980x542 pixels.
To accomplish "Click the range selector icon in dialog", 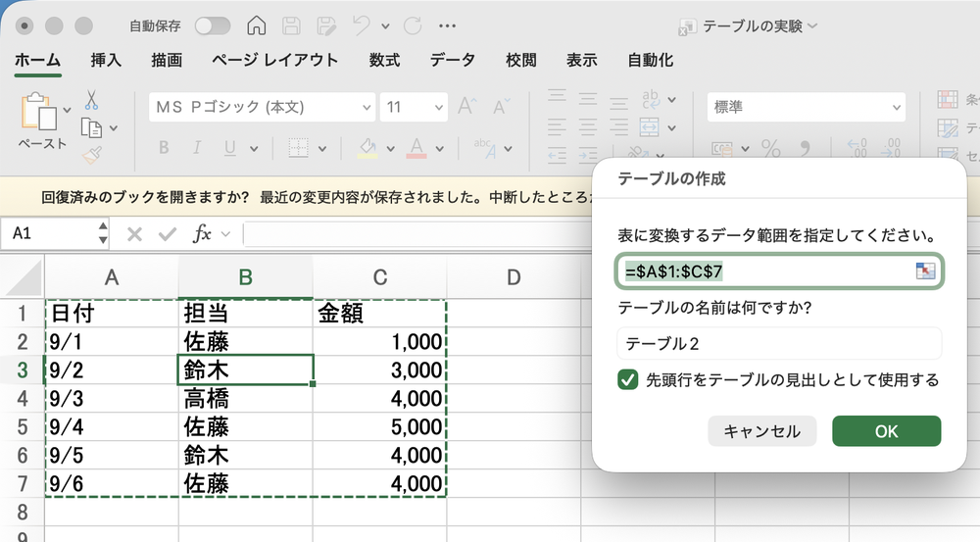I will (925, 271).
